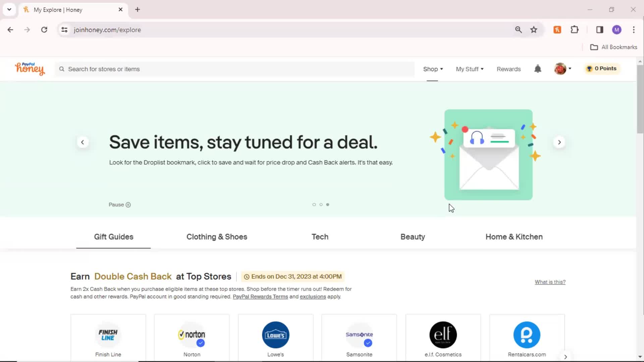Click the browser bookmark star icon
Image resolution: width=644 pixels, height=362 pixels.
tap(534, 29)
